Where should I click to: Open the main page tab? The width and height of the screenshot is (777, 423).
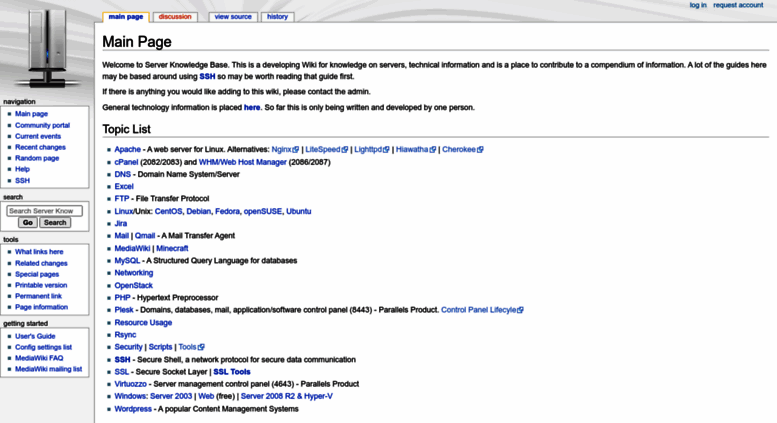click(126, 17)
